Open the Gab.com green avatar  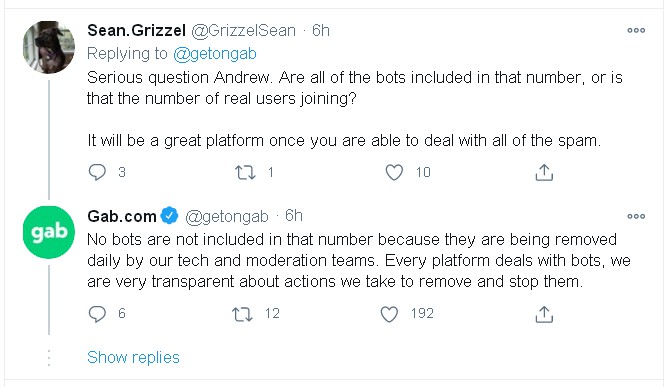coord(49,232)
